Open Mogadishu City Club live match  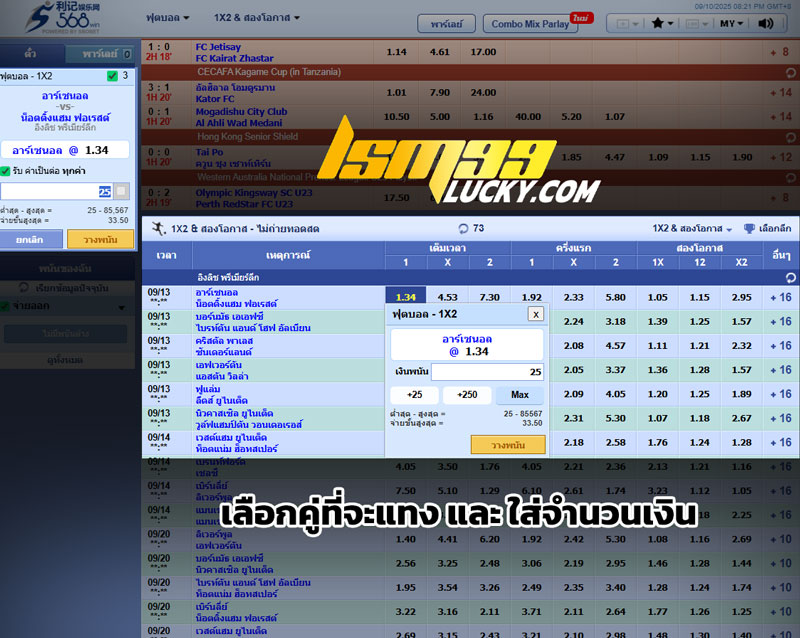click(x=241, y=117)
